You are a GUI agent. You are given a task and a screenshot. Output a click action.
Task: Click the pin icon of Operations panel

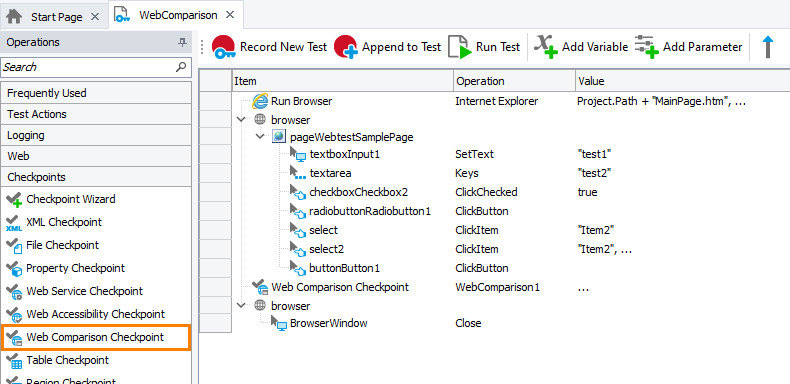point(182,43)
